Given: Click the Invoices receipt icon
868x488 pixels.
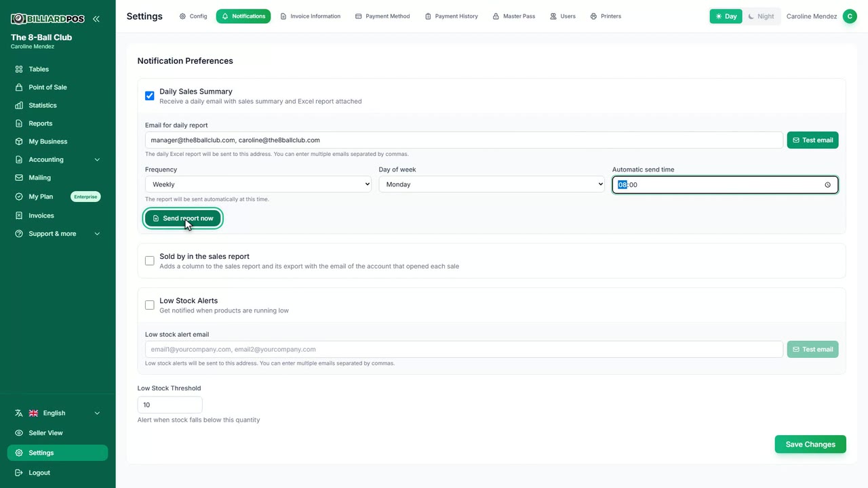Looking at the screenshot, I should (19, 216).
